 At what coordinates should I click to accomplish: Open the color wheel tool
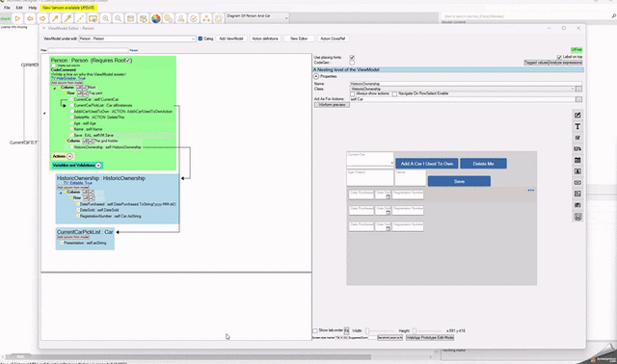[156, 18]
